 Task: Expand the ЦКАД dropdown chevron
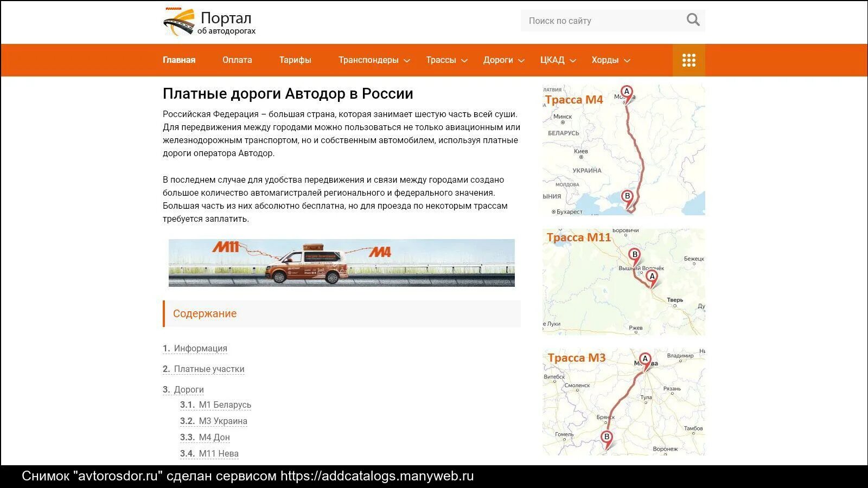[572, 61]
